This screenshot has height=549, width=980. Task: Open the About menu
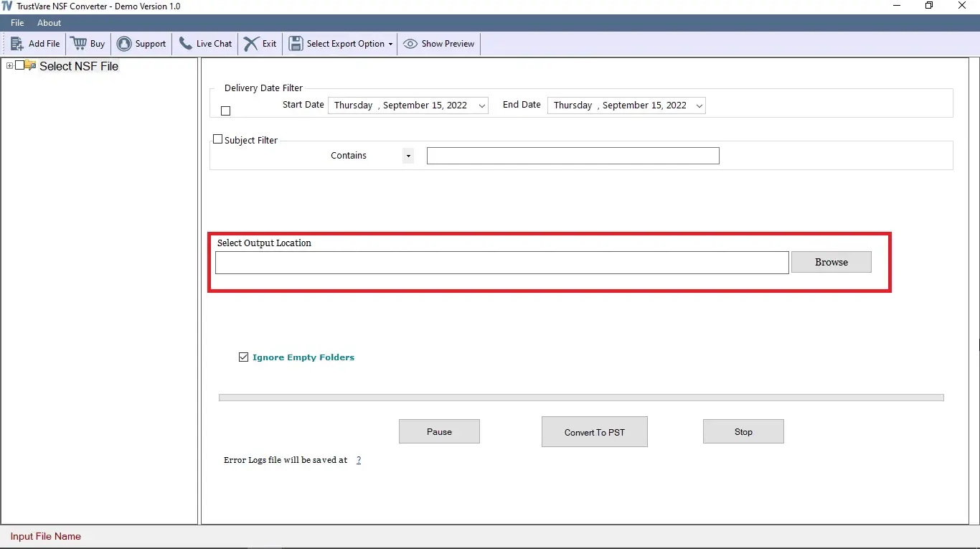[x=50, y=23]
